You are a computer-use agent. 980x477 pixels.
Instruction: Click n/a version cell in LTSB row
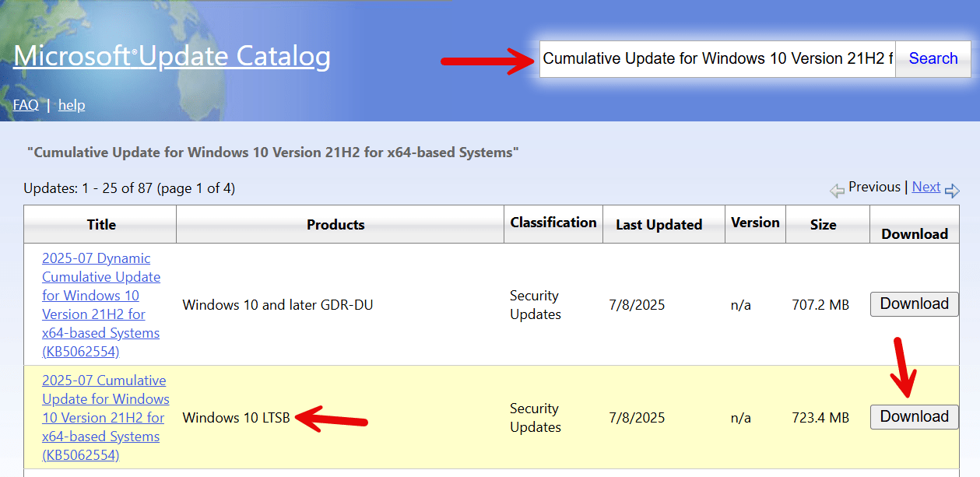coord(741,418)
